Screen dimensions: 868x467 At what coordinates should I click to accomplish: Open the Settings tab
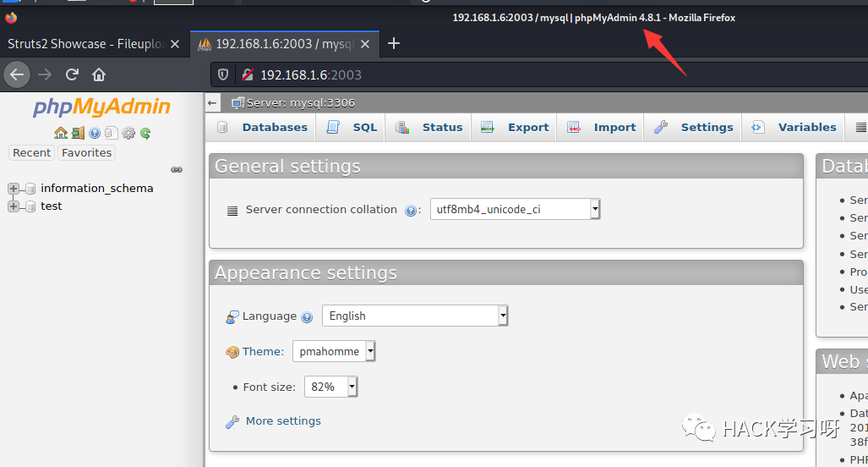point(694,128)
